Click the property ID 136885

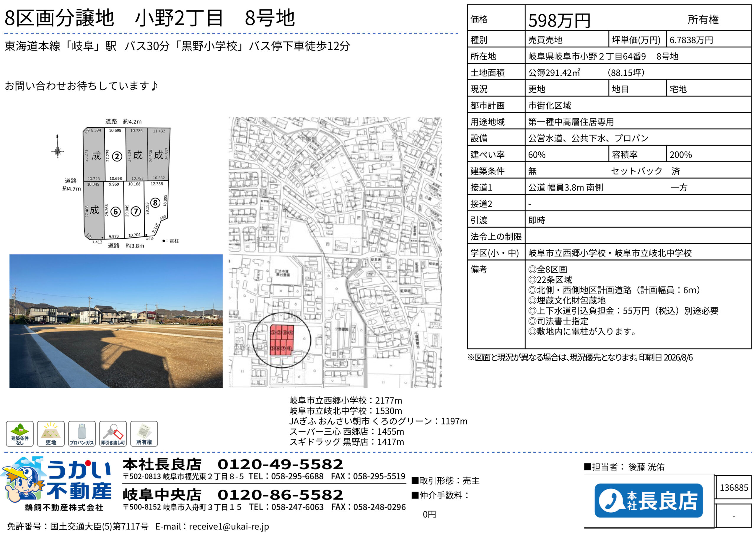point(734,488)
